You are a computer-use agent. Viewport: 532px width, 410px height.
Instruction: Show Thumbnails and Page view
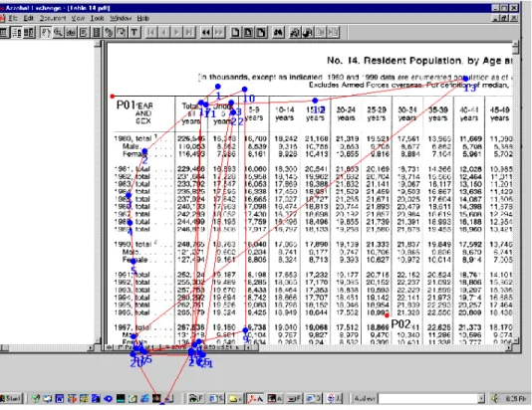coord(29,33)
